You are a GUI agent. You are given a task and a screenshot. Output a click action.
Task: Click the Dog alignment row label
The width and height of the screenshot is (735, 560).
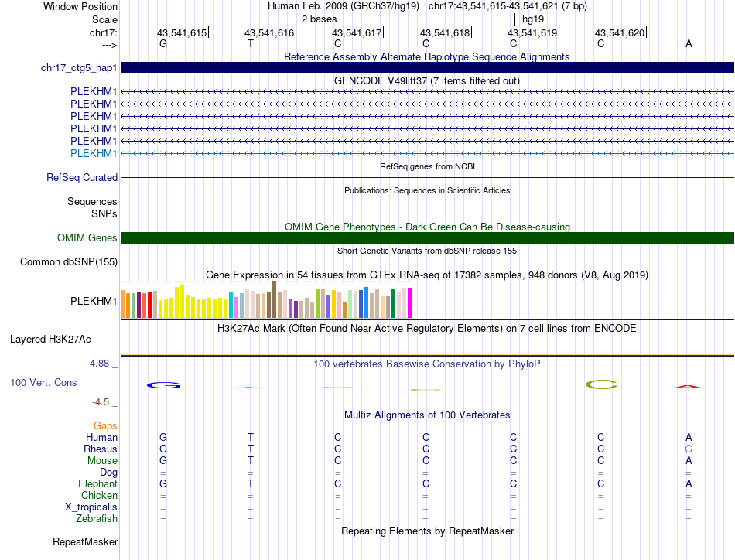click(109, 473)
